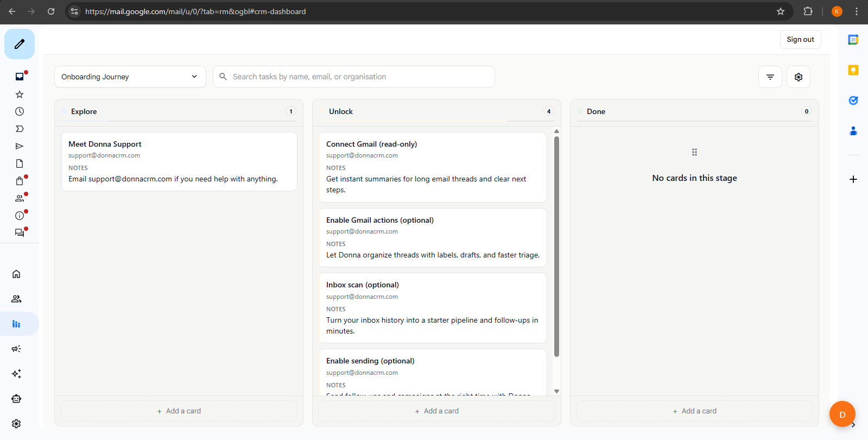Open the campaigns megaphone icon
The width and height of the screenshot is (868, 440).
point(16,349)
